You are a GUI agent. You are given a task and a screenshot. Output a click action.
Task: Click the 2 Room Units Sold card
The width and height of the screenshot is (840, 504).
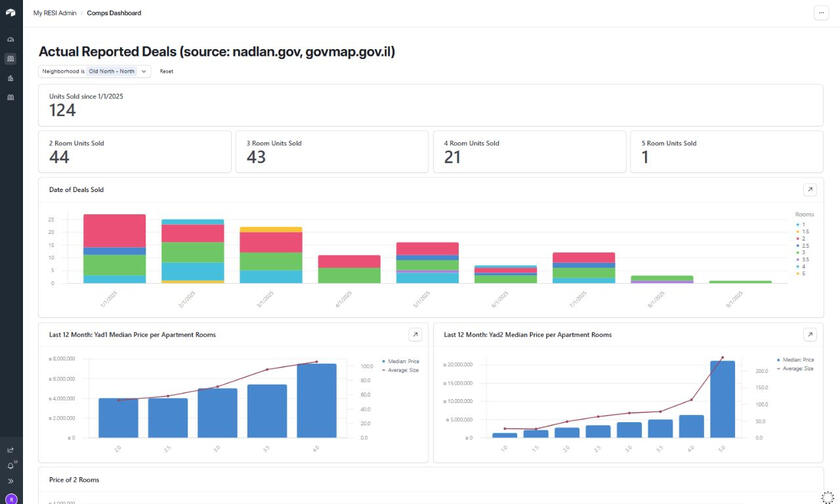(x=135, y=152)
